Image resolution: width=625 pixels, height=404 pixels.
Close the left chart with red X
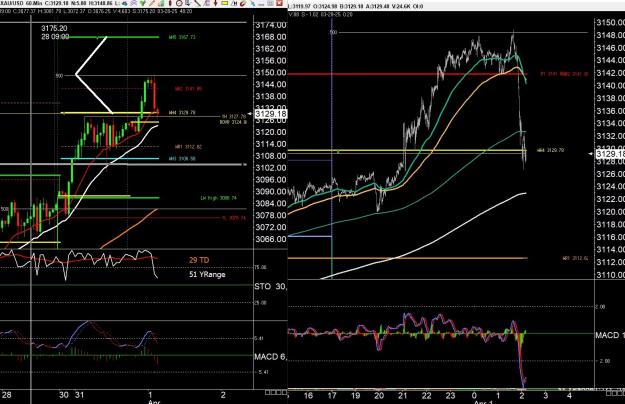(279, 3)
